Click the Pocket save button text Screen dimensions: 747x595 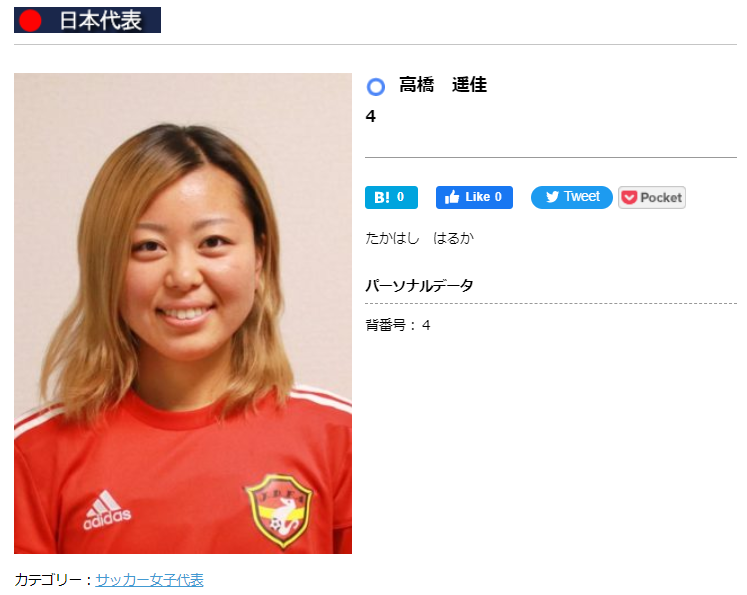pyautogui.click(x=661, y=197)
